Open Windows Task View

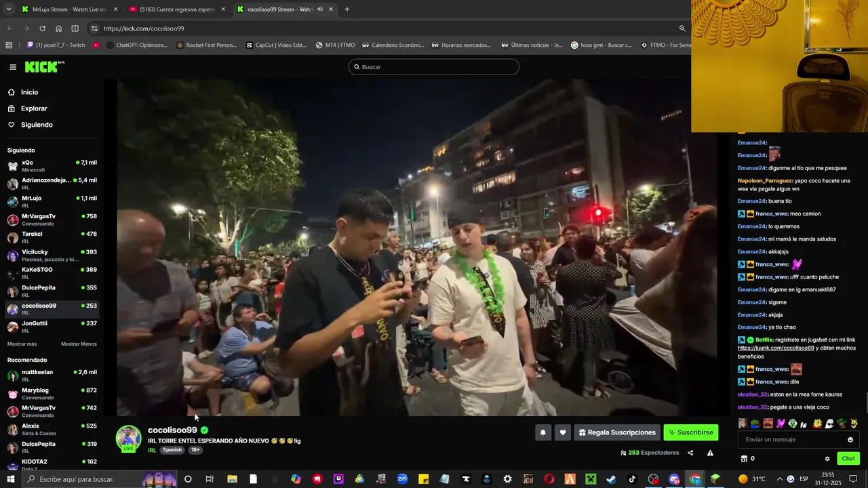pos(210,479)
